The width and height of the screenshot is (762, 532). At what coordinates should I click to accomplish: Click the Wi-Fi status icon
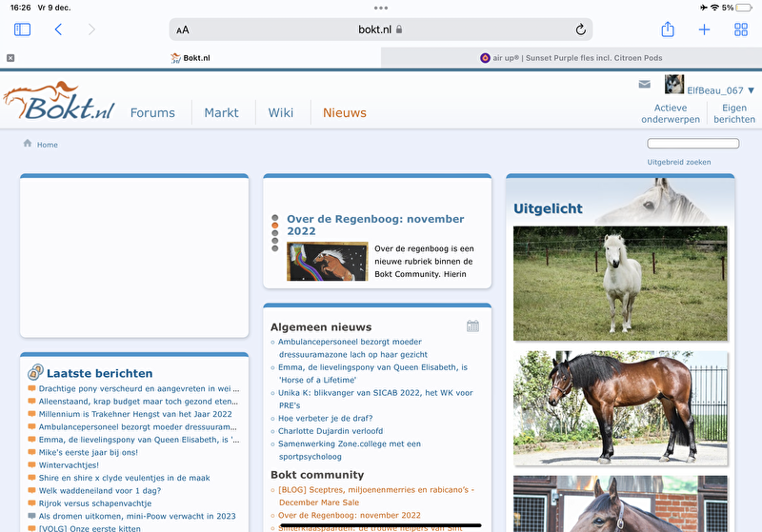click(714, 8)
